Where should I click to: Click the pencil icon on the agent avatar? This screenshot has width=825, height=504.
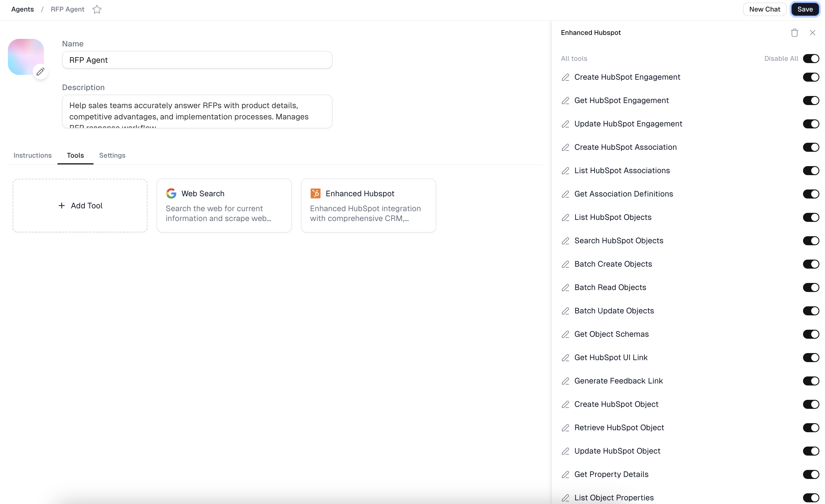click(41, 72)
